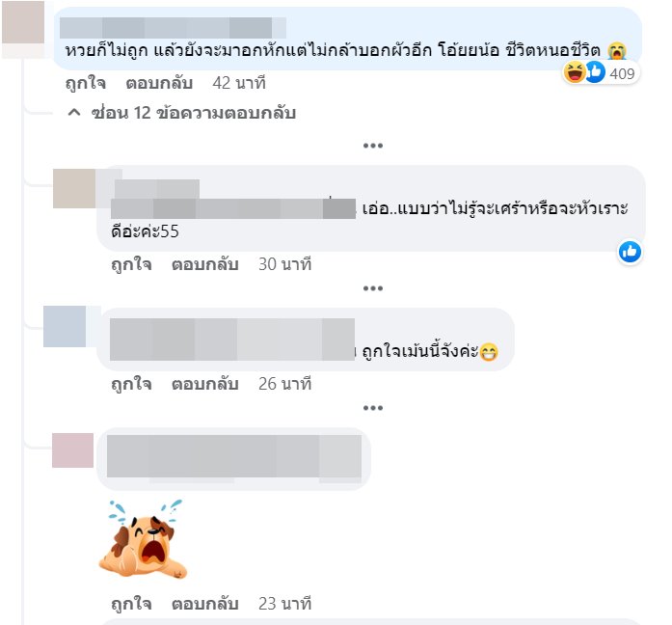
Task: Reply to the comment posted 30 minutes ago
Action: click(x=204, y=264)
